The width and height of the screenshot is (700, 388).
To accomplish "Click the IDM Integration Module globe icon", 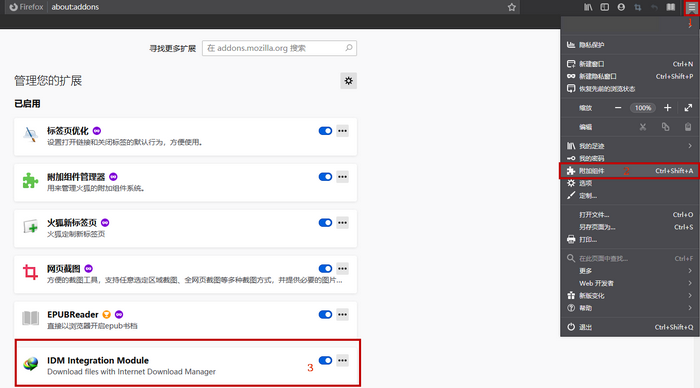I will coord(30,364).
